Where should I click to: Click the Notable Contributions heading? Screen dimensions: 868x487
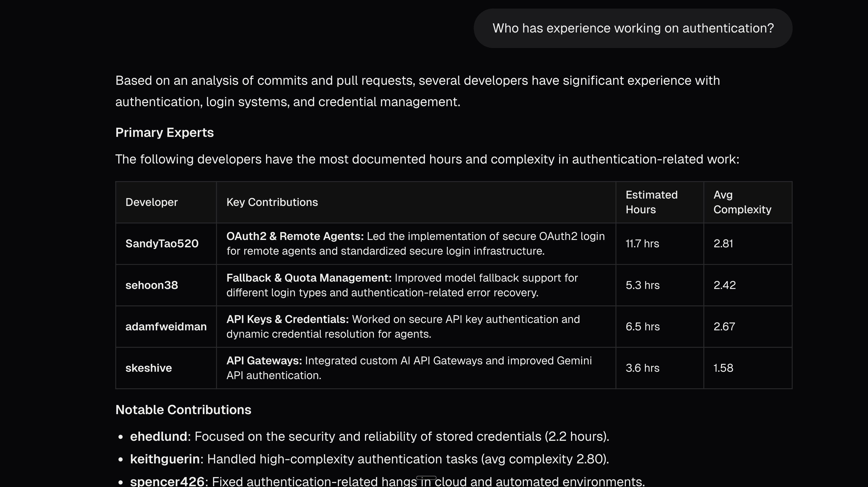click(183, 410)
